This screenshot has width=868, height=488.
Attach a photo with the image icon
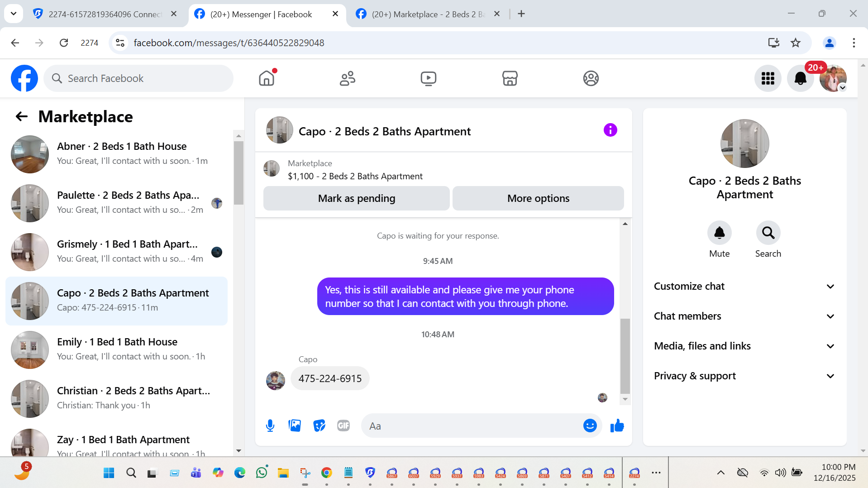(295, 426)
